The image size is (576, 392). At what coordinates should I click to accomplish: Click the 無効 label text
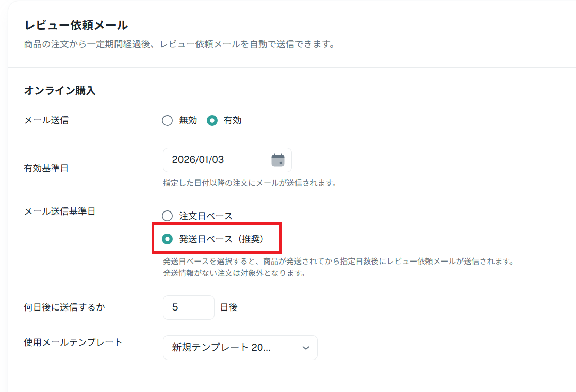coord(188,120)
